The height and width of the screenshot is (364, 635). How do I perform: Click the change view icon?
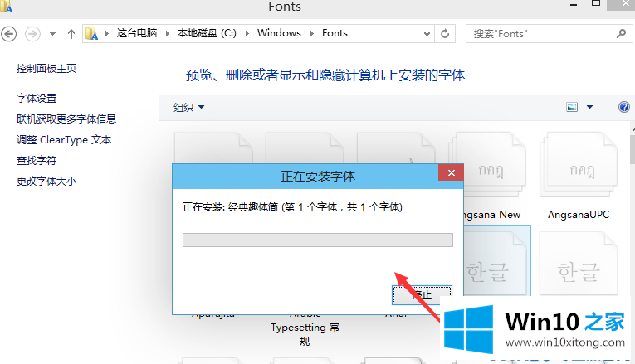[572, 107]
